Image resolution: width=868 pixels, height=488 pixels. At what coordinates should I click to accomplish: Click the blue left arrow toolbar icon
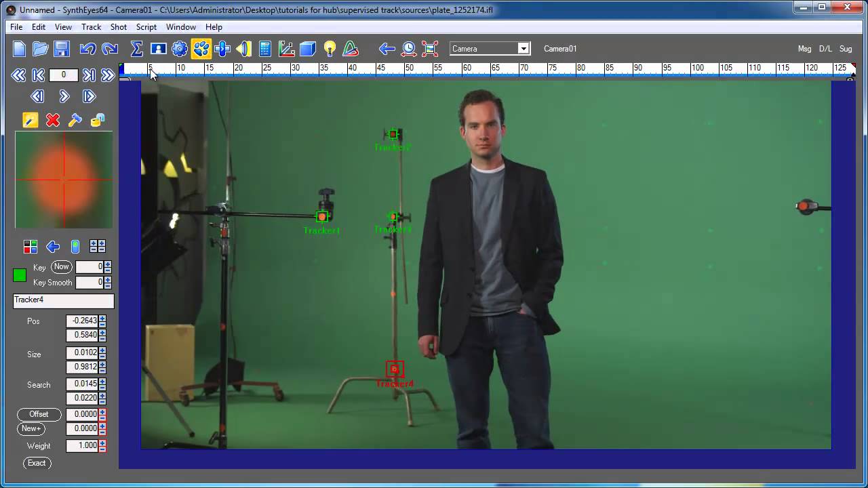[387, 49]
